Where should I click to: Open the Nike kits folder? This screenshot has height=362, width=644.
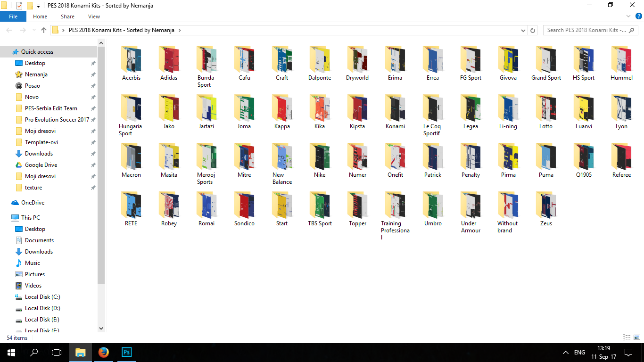[320, 161]
